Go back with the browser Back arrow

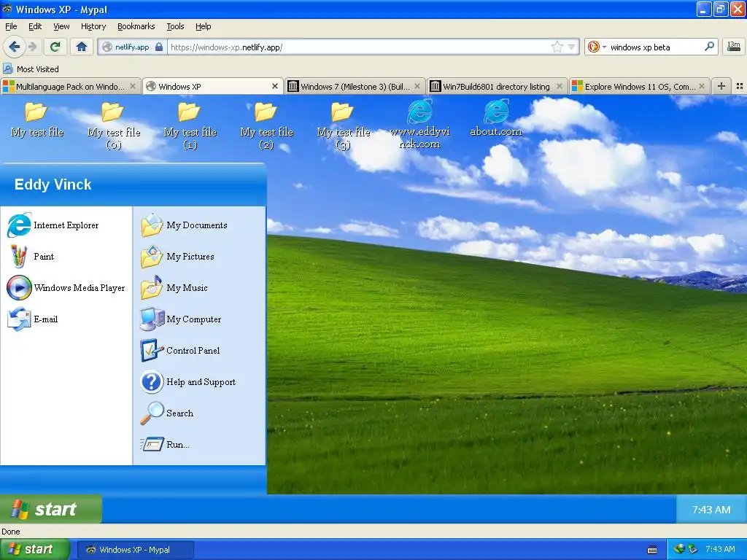click(14, 47)
